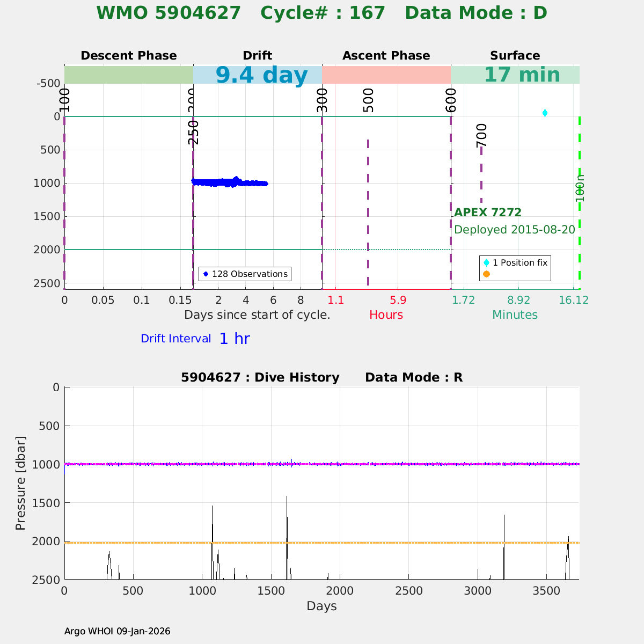The image size is (644, 644).
Task: Click the blue drift observations cluster near 1000
Action: pyautogui.click(x=229, y=182)
